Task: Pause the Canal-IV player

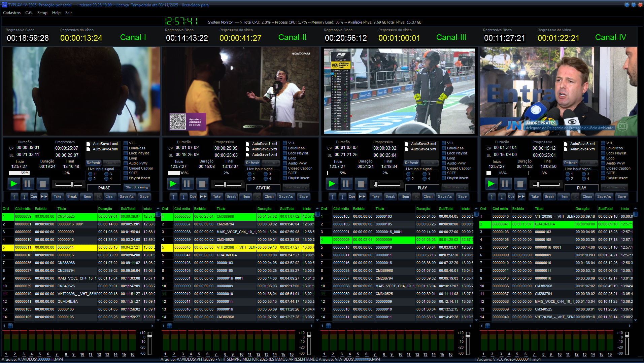Action: 505,184
